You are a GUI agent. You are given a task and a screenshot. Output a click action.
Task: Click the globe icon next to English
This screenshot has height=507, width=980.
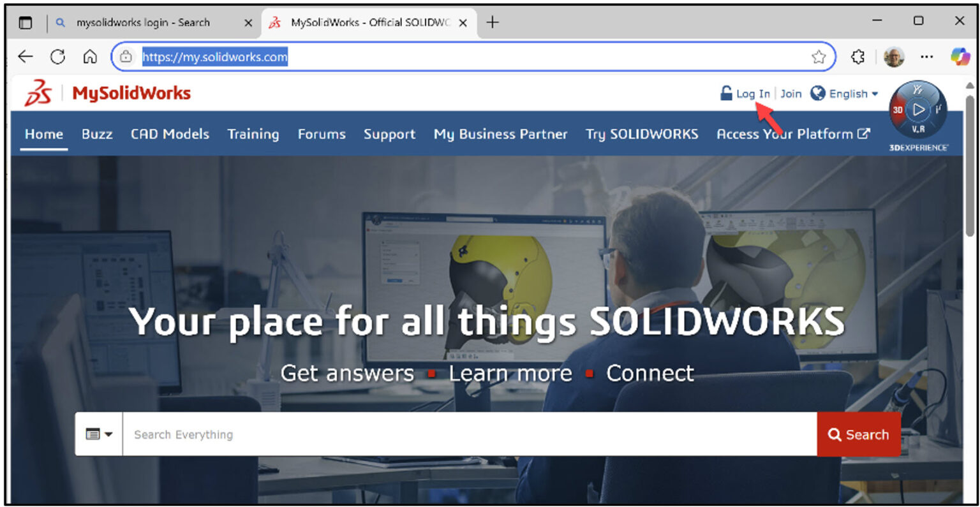point(817,93)
